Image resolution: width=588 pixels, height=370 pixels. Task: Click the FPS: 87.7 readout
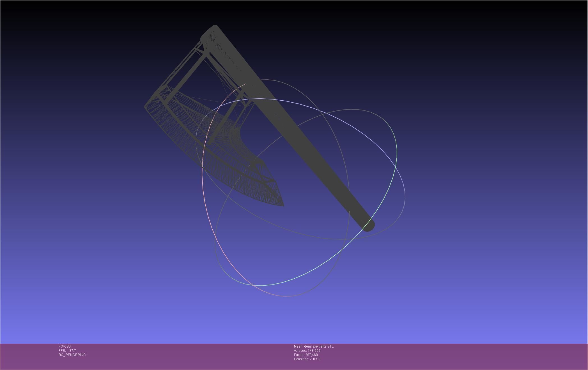(x=67, y=351)
